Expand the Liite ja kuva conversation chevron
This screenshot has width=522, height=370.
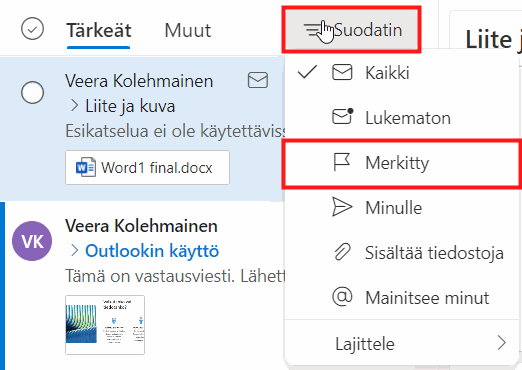pyautogui.click(x=74, y=106)
